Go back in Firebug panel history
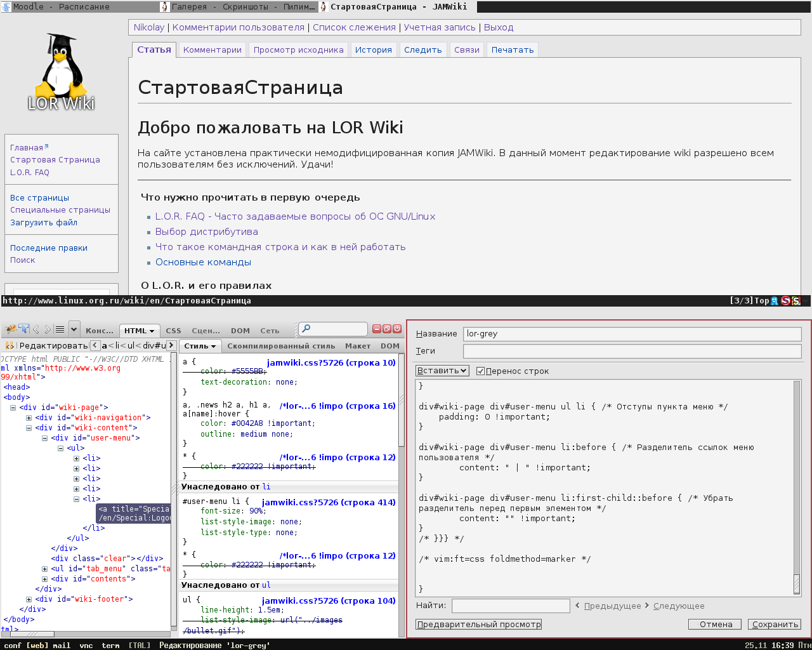This screenshot has height=650, width=812. point(36,329)
